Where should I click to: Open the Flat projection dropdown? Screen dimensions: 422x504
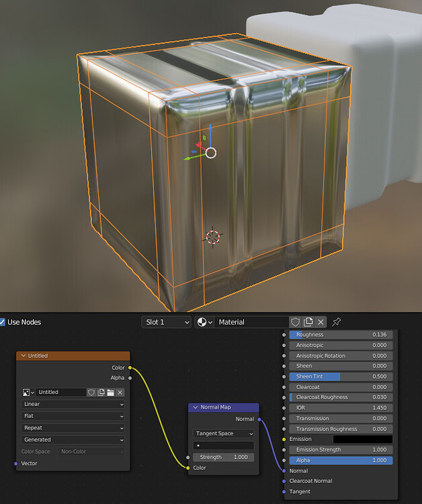point(73,416)
